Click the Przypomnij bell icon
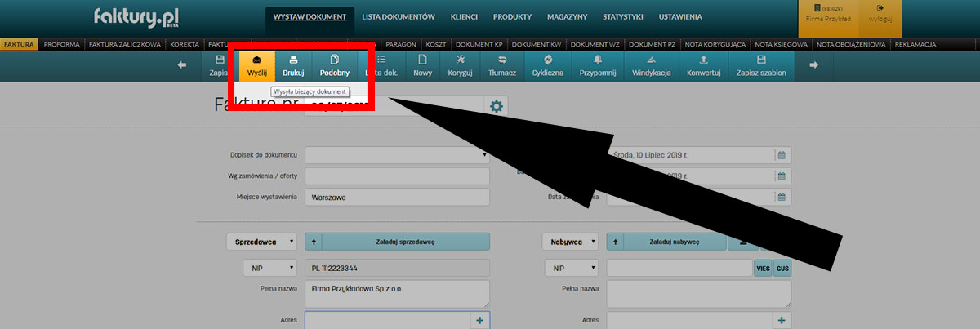The height and width of the screenshot is (329, 980). 597,65
